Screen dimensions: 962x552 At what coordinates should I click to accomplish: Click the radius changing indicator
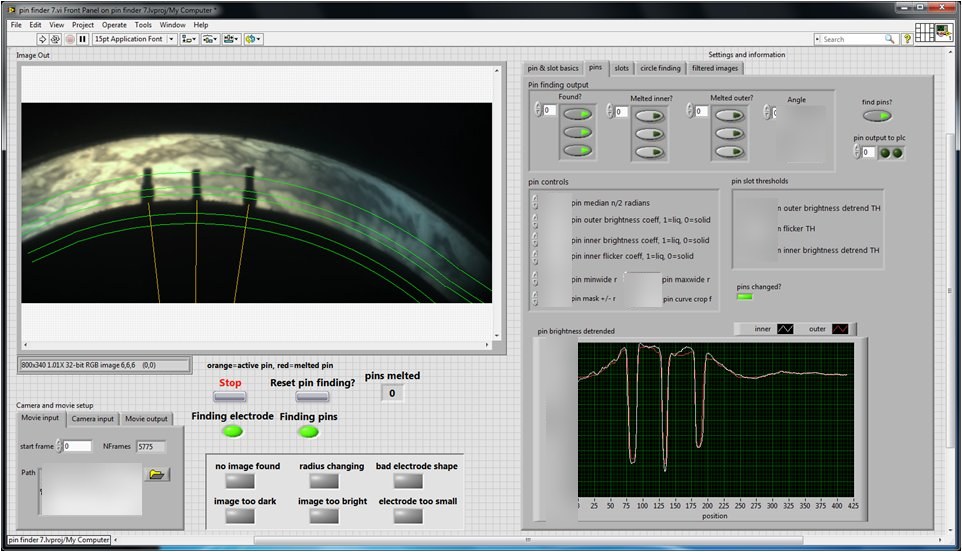[324, 481]
